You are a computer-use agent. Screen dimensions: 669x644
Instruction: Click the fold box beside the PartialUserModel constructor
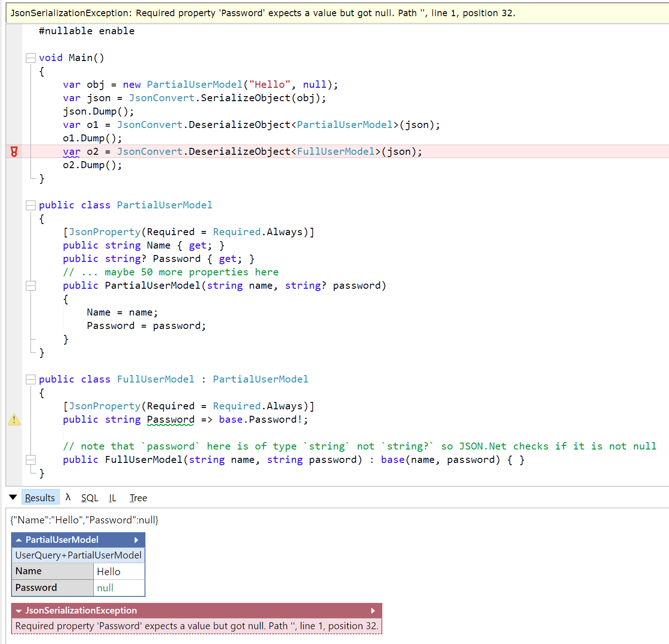click(x=30, y=286)
